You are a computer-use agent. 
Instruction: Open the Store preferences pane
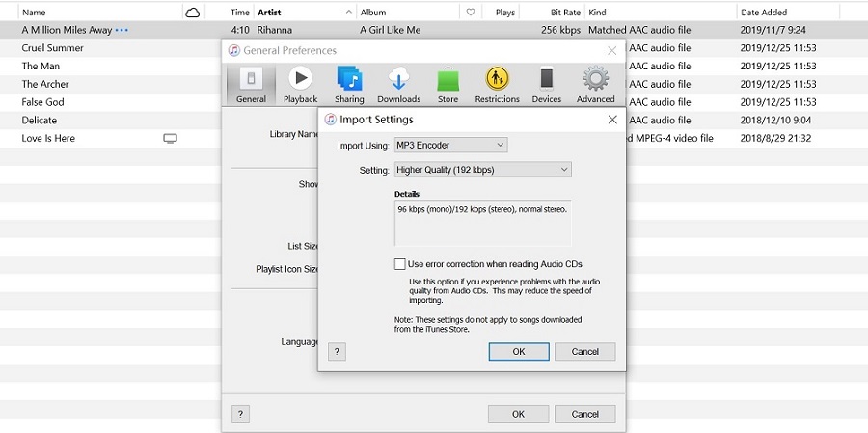[448, 84]
